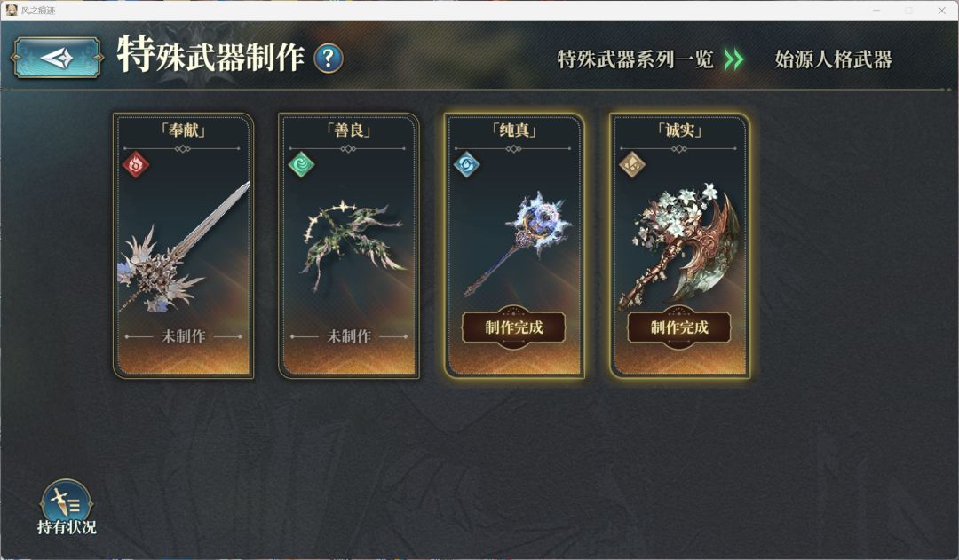Click 制作完成 button on 「诚实」 card
This screenshot has height=560, width=959.
679,327
